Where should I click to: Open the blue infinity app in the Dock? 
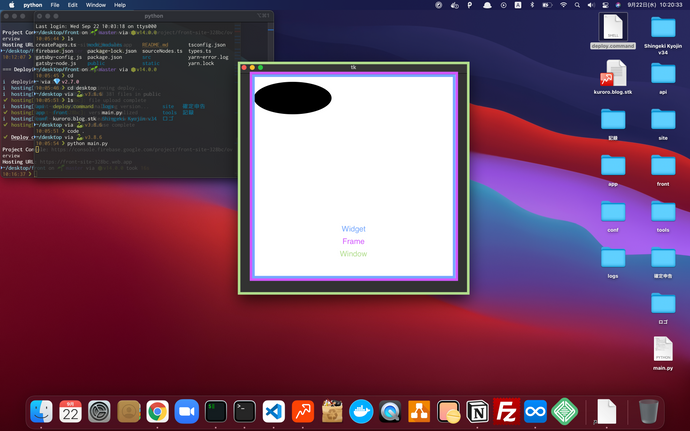[536, 412]
